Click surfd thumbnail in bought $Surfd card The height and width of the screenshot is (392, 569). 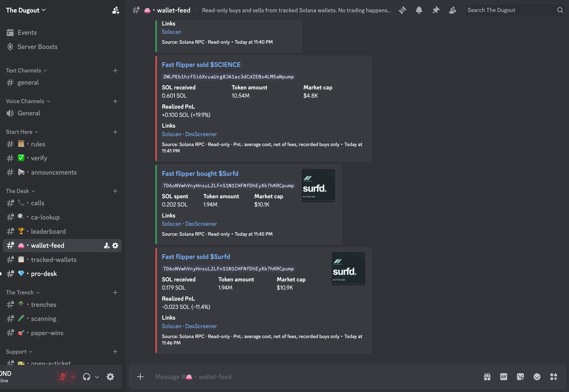[x=318, y=186]
